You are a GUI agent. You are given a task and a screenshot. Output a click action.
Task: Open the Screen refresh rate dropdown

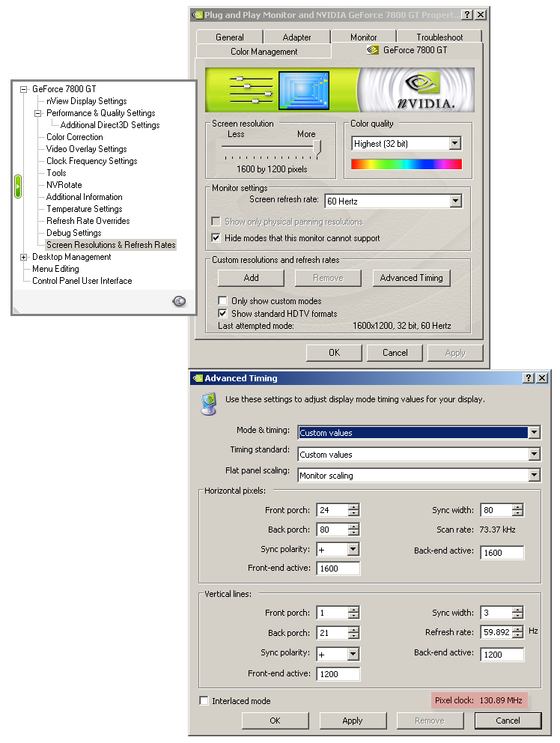455,201
